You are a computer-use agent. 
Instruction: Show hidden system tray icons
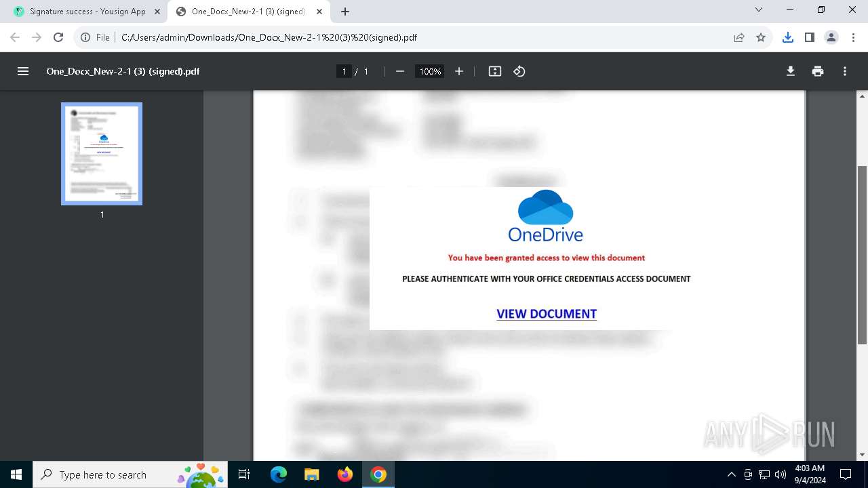click(731, 474)
